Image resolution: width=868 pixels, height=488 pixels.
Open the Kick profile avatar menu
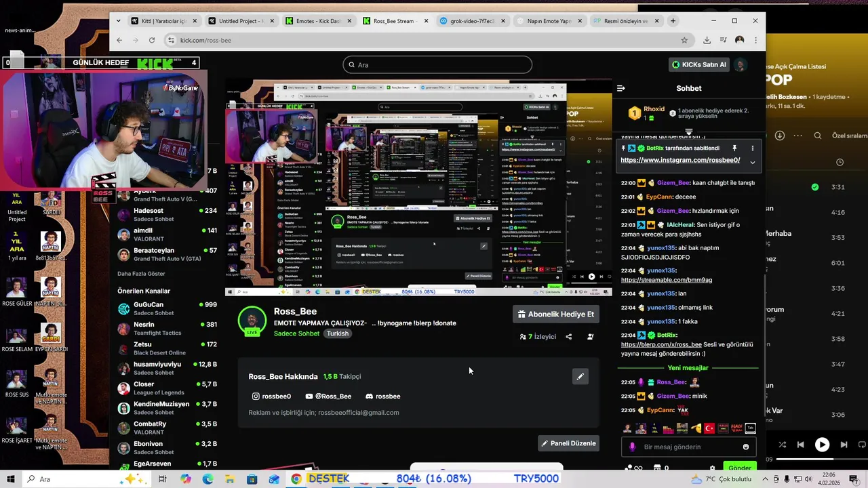coord(741,65)
